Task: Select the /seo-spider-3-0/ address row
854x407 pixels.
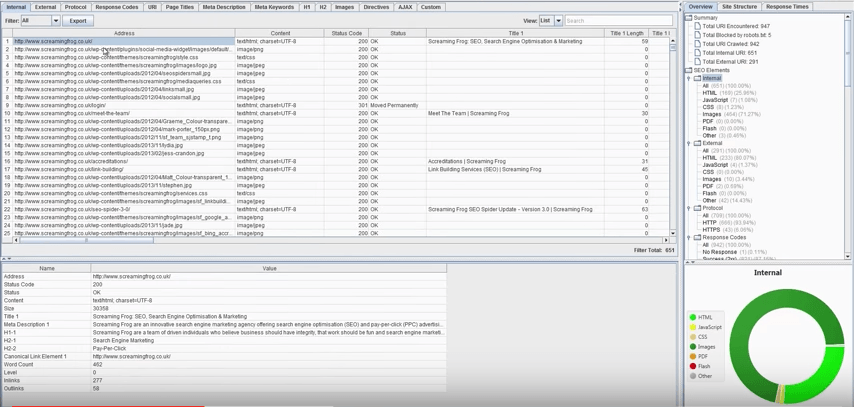Action: click(124, 209)
